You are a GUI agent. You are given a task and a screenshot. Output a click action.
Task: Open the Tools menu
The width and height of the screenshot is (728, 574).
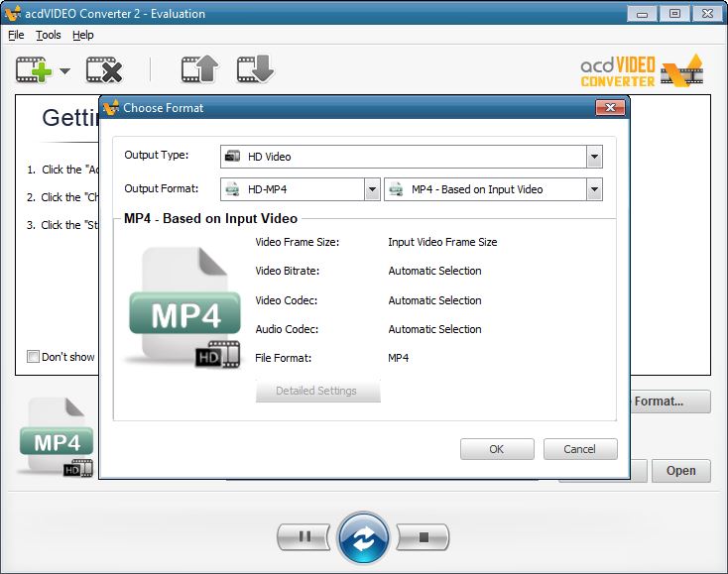(x=49, y=35)
